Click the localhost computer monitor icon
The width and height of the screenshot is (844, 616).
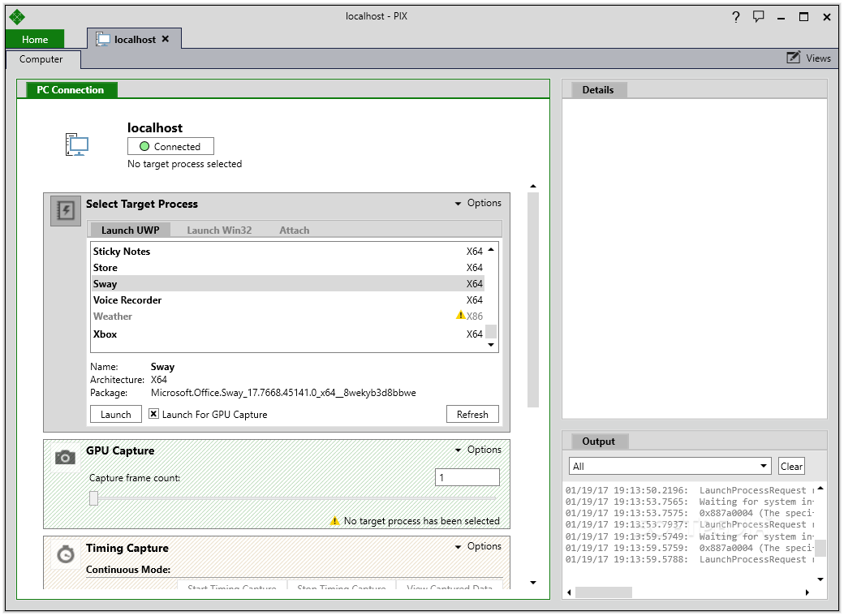click(x=77, y=144)
